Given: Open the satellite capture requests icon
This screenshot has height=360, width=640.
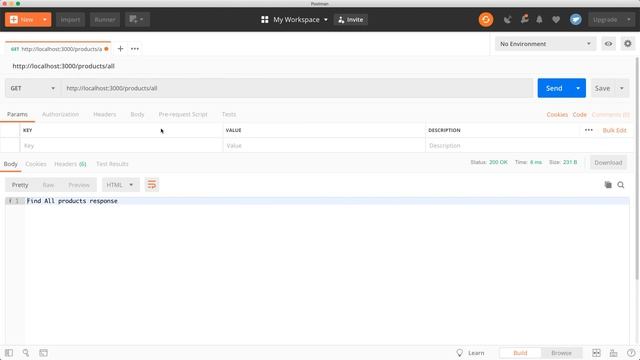Looking at the screenshot, I should pos(507,20).
